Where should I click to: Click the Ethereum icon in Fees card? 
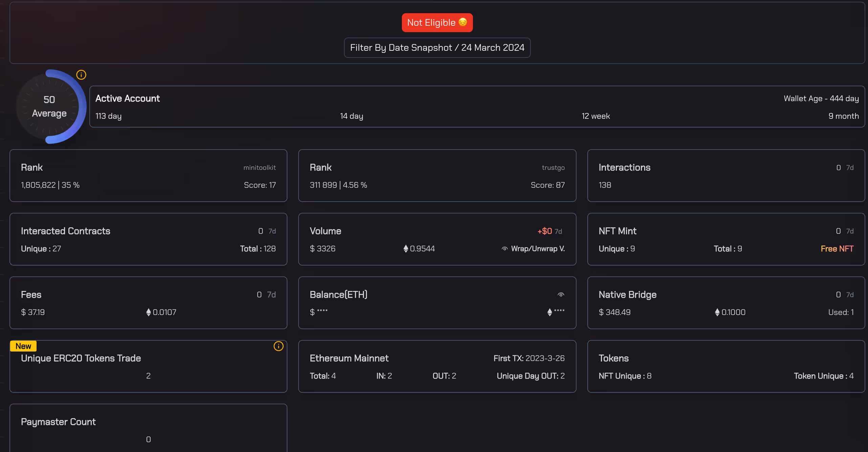148,312
